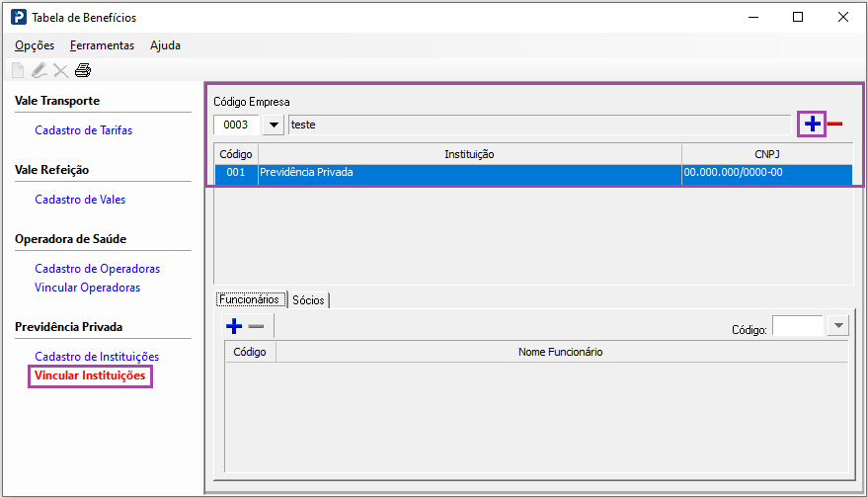The image size is (868, 498).
Task: Switch to the Funcionários tab
Action: click(x=252, y=299)
